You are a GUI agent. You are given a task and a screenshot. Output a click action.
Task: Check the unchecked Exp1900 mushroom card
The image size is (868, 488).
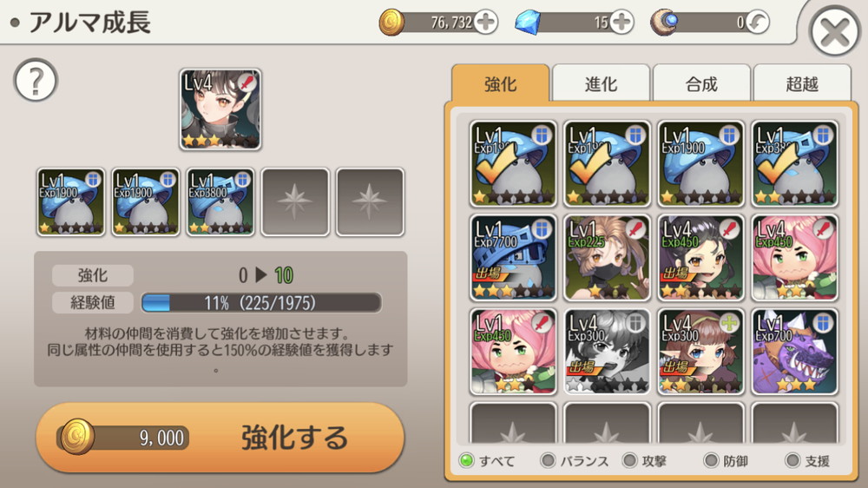[700, 163]
